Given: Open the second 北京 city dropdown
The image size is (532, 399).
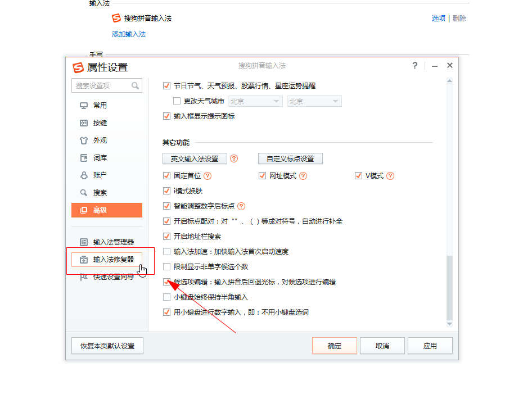Looking at the screenshot, I should 314,101.
